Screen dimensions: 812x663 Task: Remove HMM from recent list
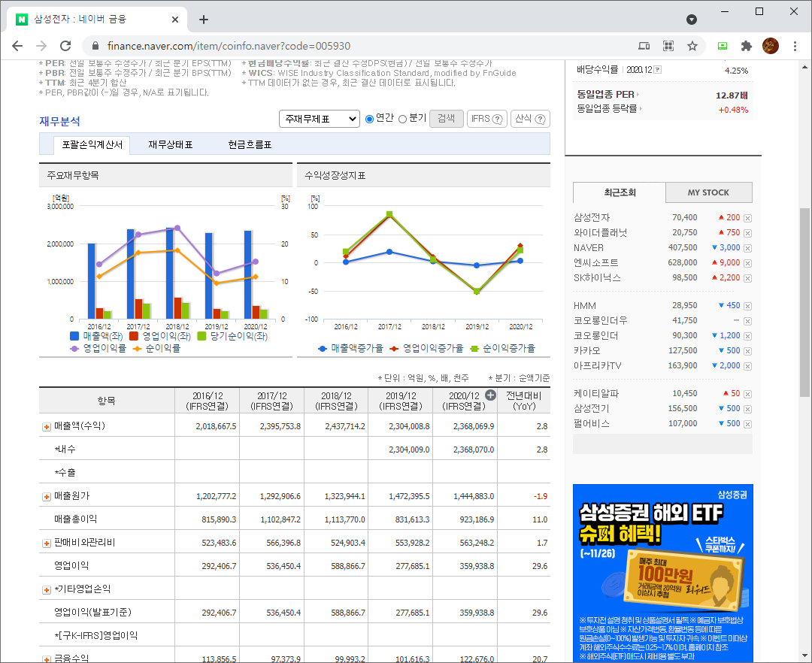(x=748, y=307)
